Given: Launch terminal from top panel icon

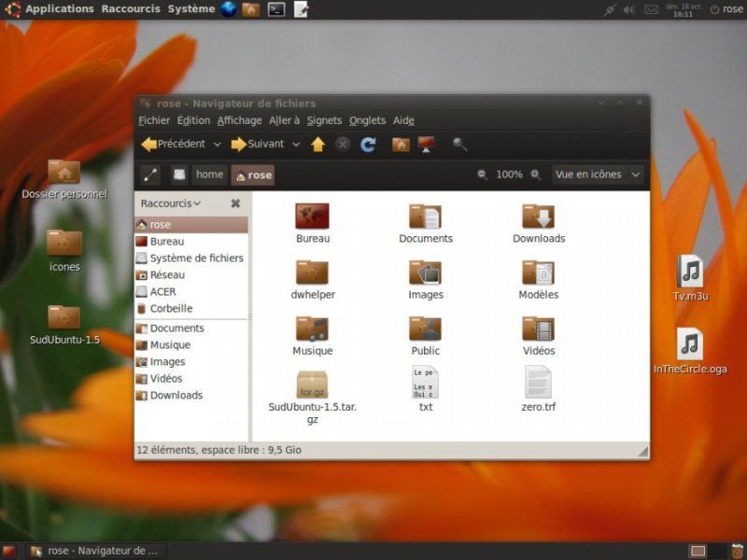Looking at the screenshot, I should pyautogui.click(x=276, y=9).
